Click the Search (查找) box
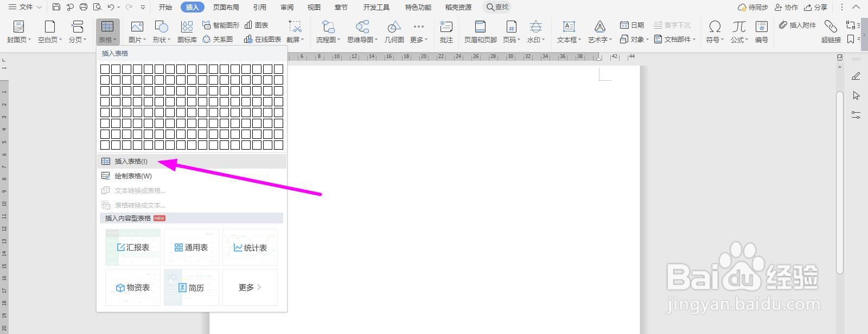Viewport: 868px width, 334px height. [497, 7]
